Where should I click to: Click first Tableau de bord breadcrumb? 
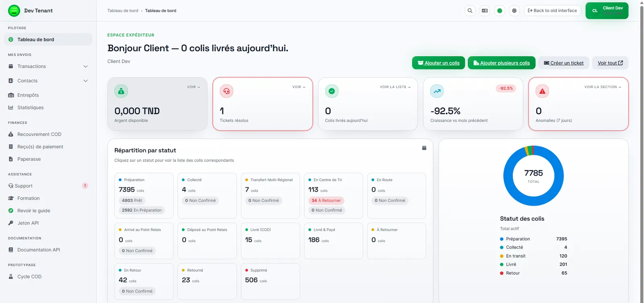pos(123,11)
